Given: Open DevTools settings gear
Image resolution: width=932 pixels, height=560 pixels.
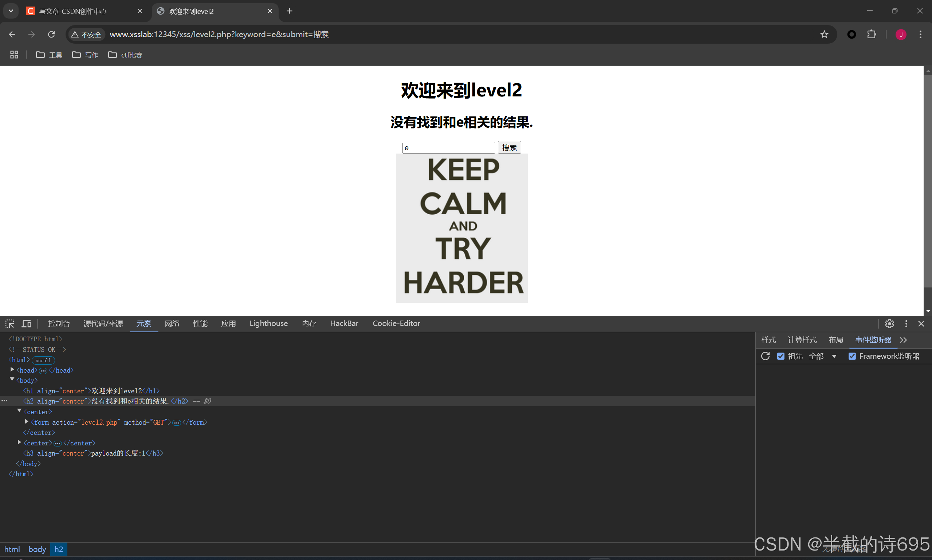Looking at the screenshot, I should coord(889,323).
